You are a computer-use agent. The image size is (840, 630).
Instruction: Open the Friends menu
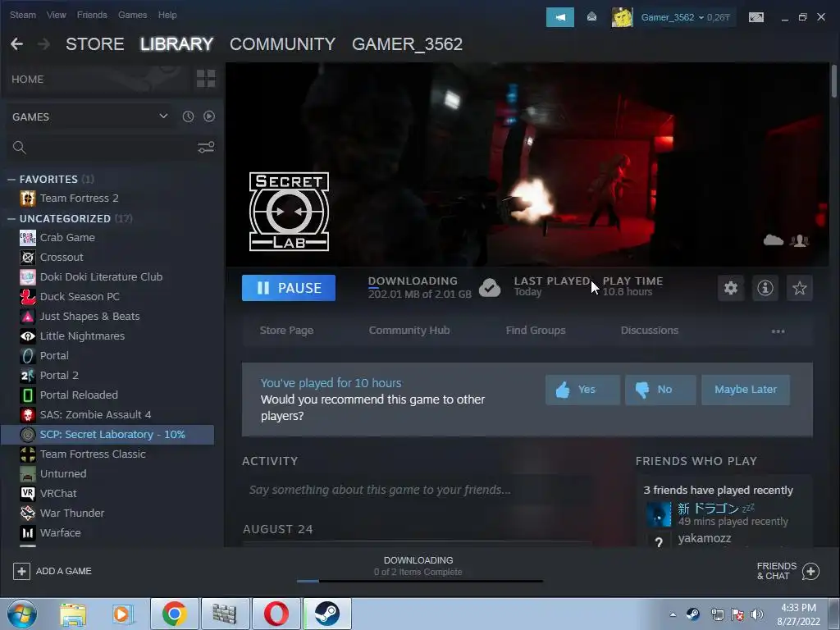pos(92,15)
